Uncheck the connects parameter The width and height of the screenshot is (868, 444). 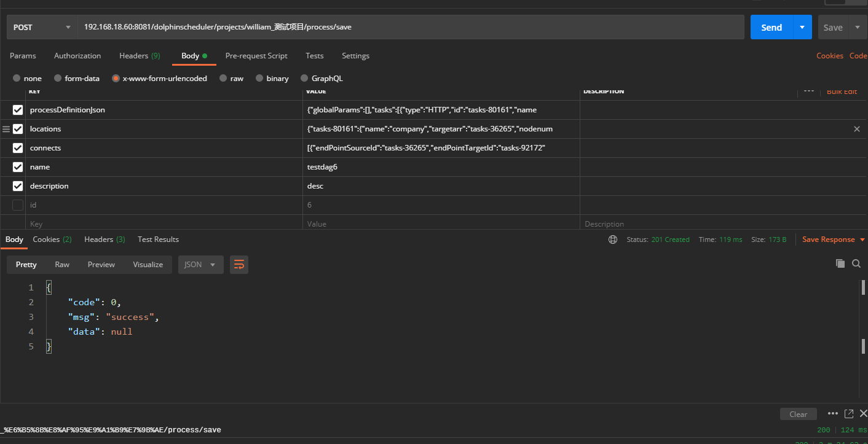pos(18,148)
